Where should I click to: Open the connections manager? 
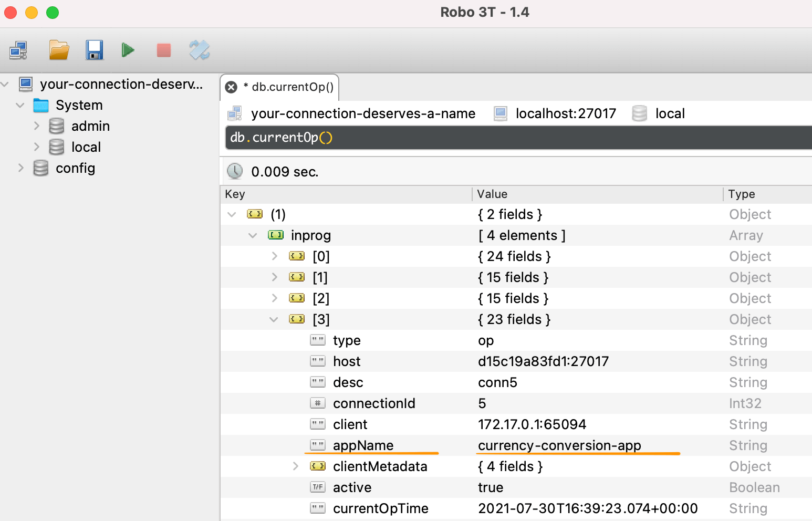pos(18,50)
